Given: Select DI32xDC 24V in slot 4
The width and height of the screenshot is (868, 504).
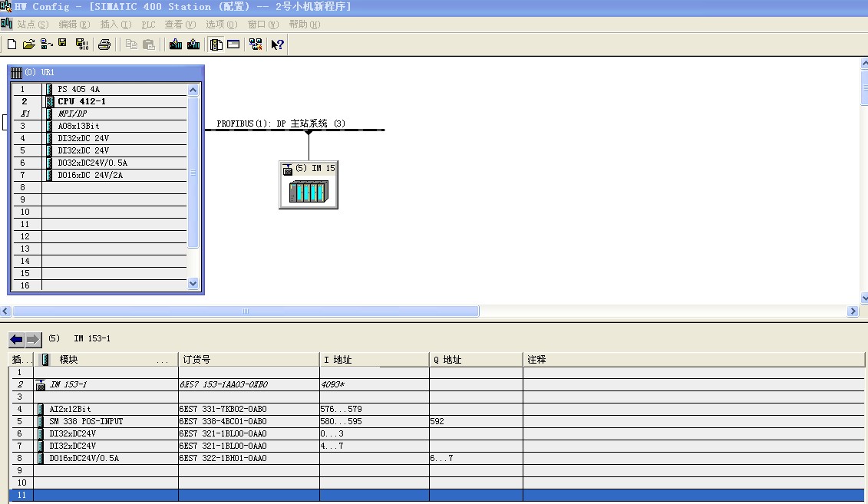Looking at the screenshot, I should [100, 138].
